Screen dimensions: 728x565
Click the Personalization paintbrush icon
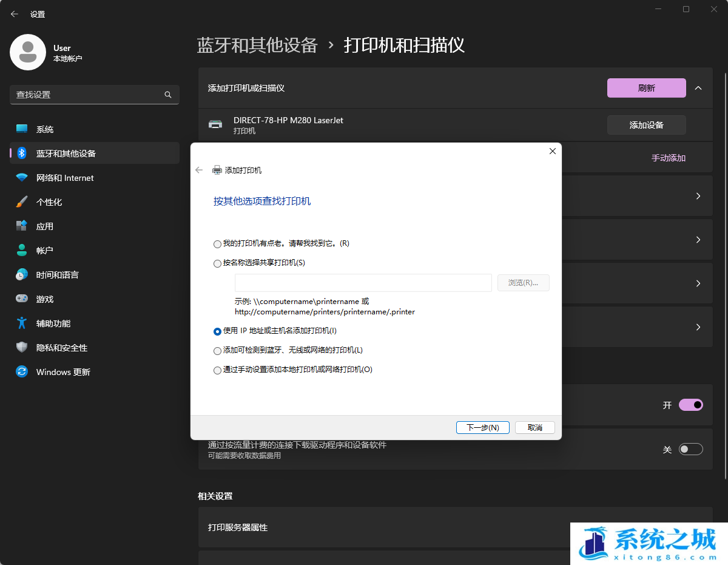click(22, 202)
